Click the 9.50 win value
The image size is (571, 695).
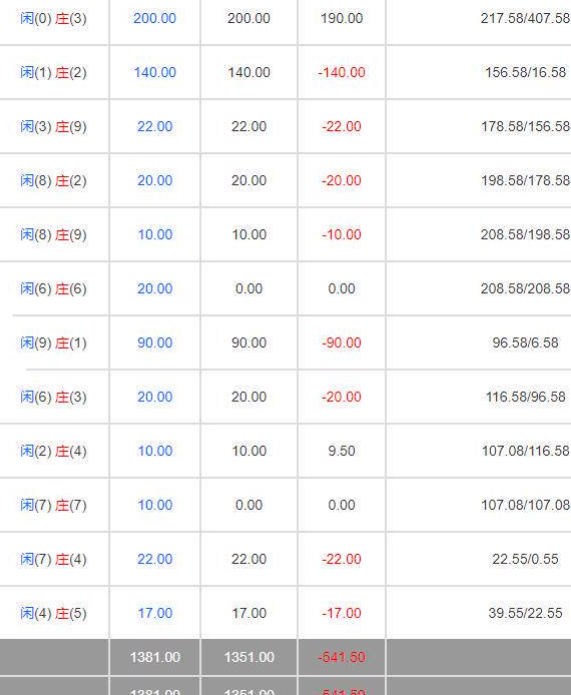341,451
